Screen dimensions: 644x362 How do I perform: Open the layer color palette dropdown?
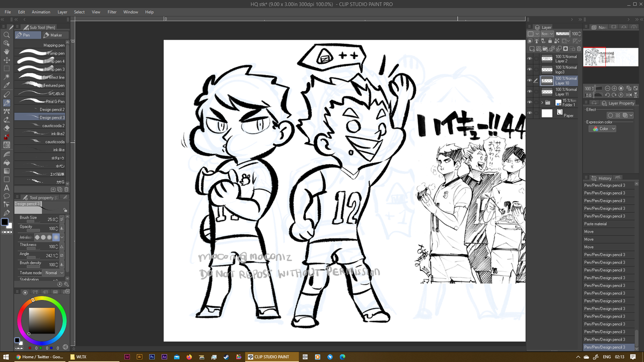pos(533,34)
